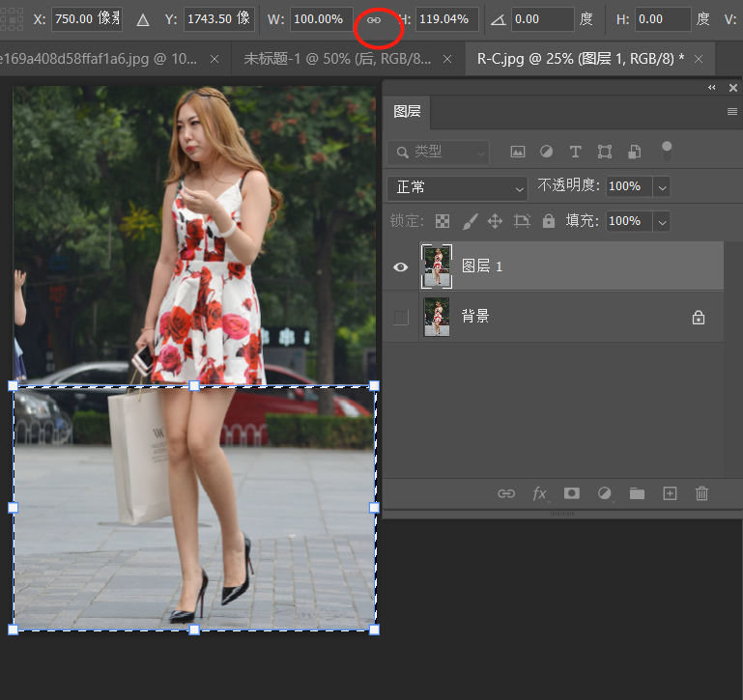Expand the 不透明度 opacity dropdown arrow
743x700 pixels.
pyautogui.click(x=662, y=186)
